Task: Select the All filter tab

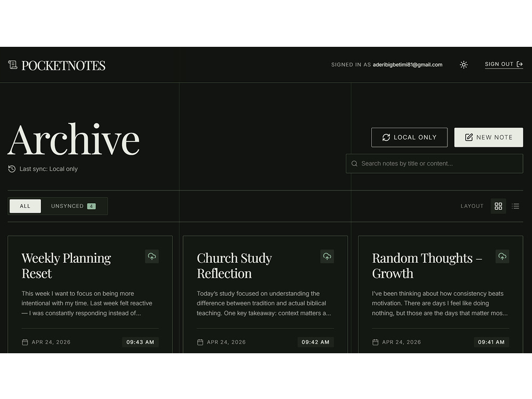Action: pos(25,206)
